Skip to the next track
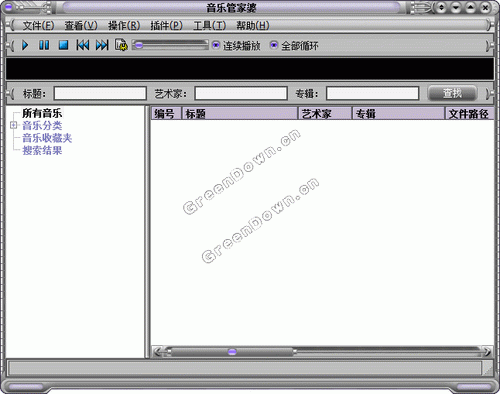Image resolution: width=500 pixels, height=394 pixels. point(102,45)
